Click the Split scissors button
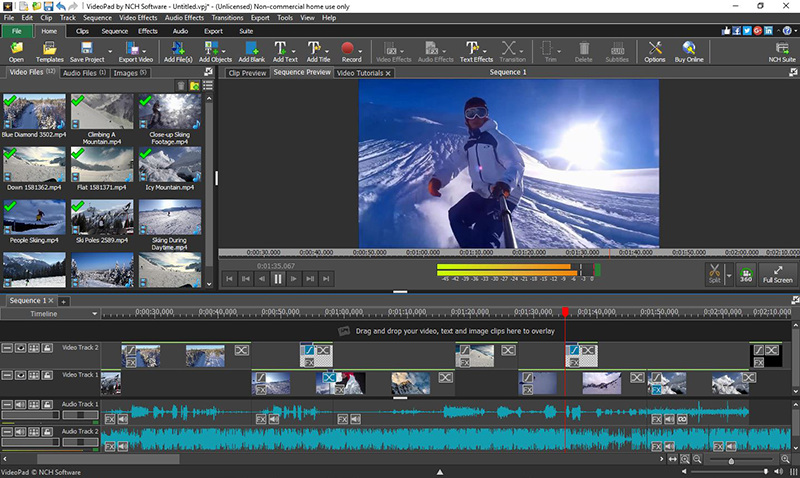Screen dimensions: 800x478 point(714,272)
